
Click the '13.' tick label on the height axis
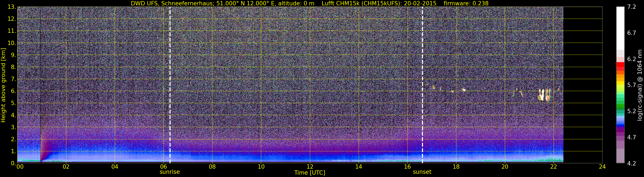pyautogui.click(x=12, y=7)
